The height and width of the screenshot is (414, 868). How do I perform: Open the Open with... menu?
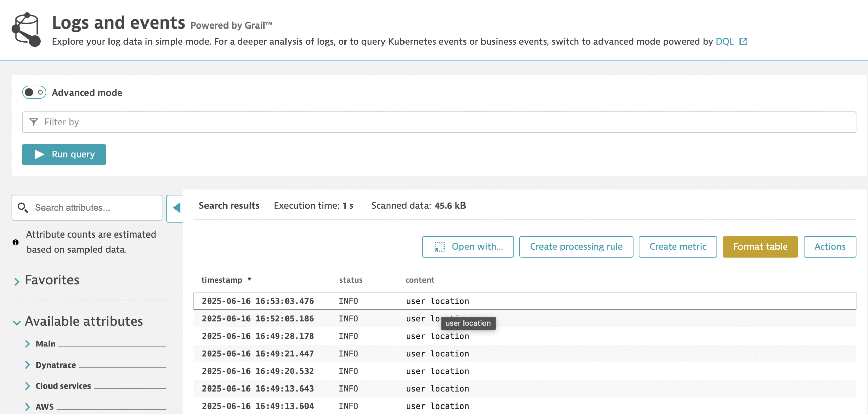(x=468, y=247)
